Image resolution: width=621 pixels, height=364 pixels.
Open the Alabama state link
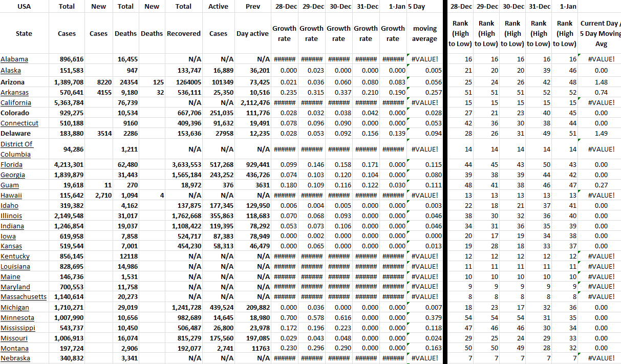click(x=14, y=59)
